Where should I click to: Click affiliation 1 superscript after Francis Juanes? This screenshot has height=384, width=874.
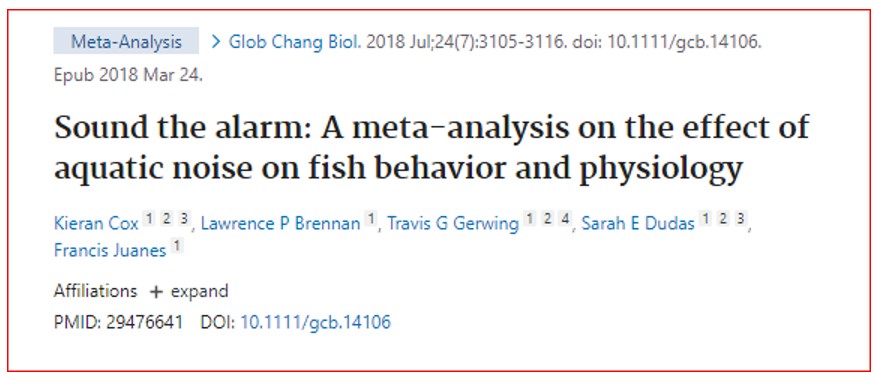click(x=177, y=245)
